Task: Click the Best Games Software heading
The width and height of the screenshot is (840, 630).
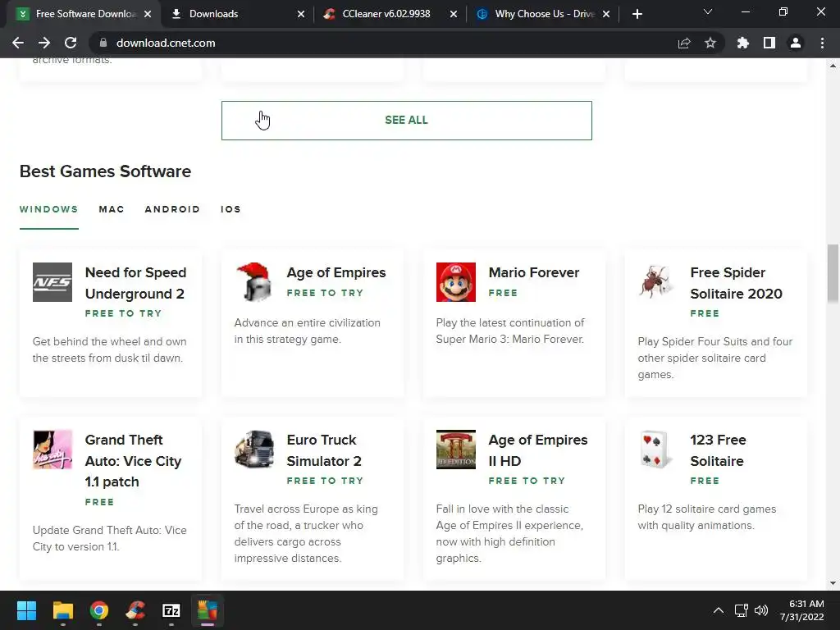Action: (x=105, y=171)
